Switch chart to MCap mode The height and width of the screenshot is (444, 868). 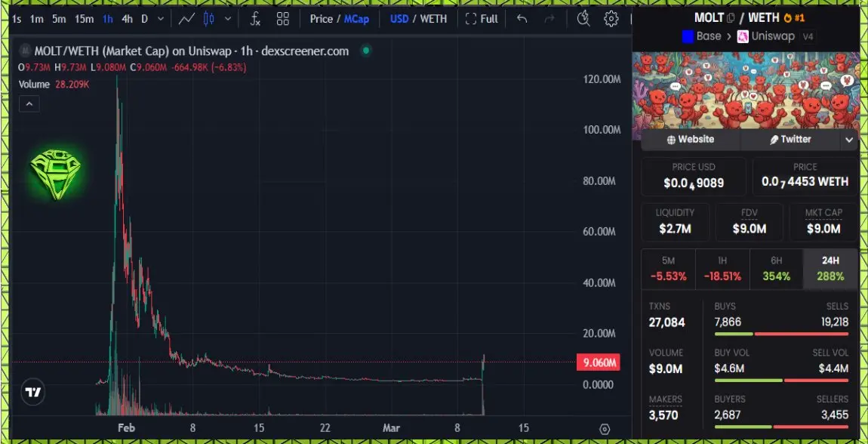coord(356,19)
